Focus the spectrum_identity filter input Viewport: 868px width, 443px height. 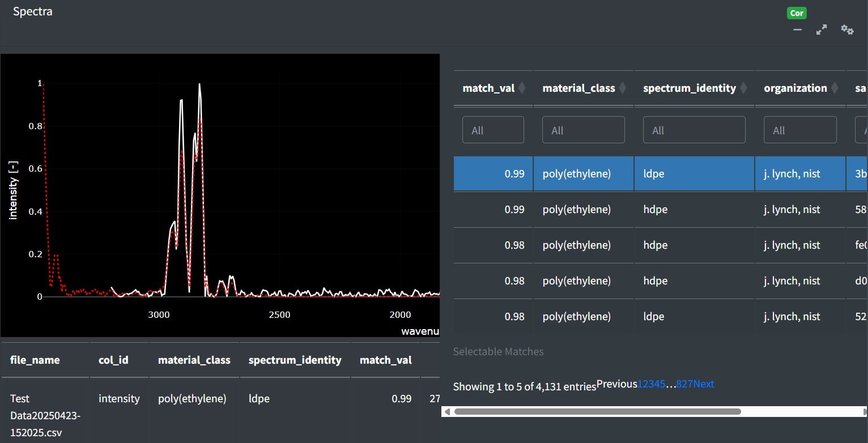pyautogui.click(x=694, y=130)
